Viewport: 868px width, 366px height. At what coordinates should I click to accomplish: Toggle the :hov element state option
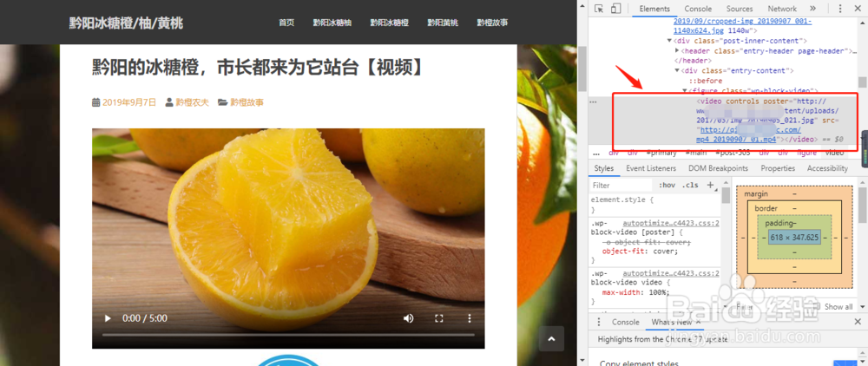coord(667,186)
